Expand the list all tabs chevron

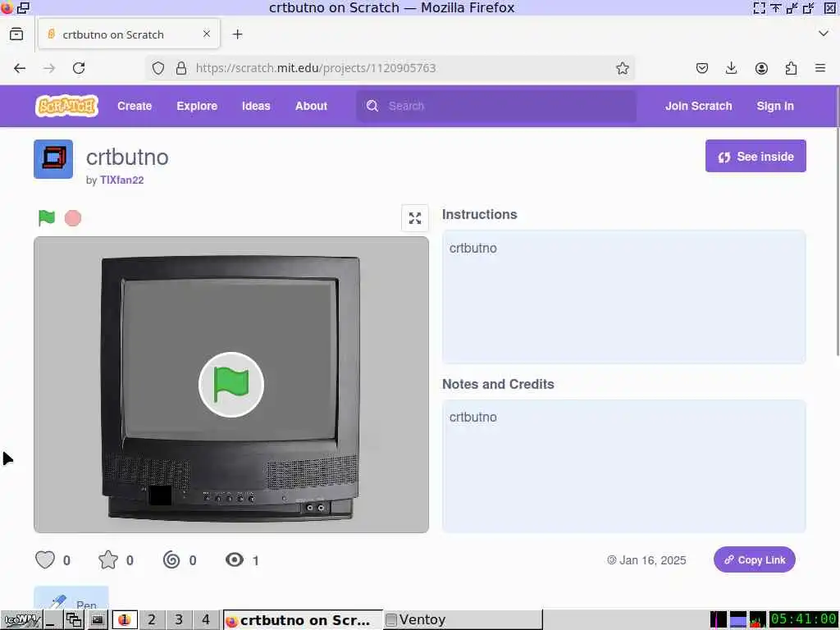click(x=824, y=34)
